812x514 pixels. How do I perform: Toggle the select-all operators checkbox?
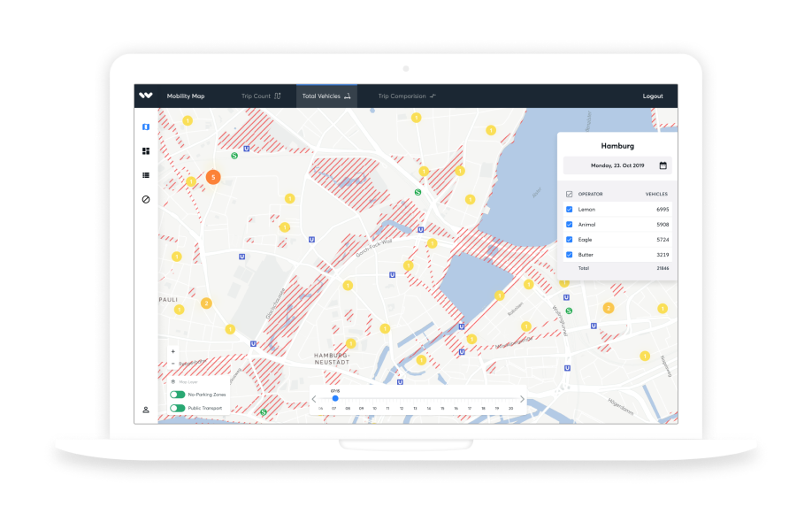[569, 194]
